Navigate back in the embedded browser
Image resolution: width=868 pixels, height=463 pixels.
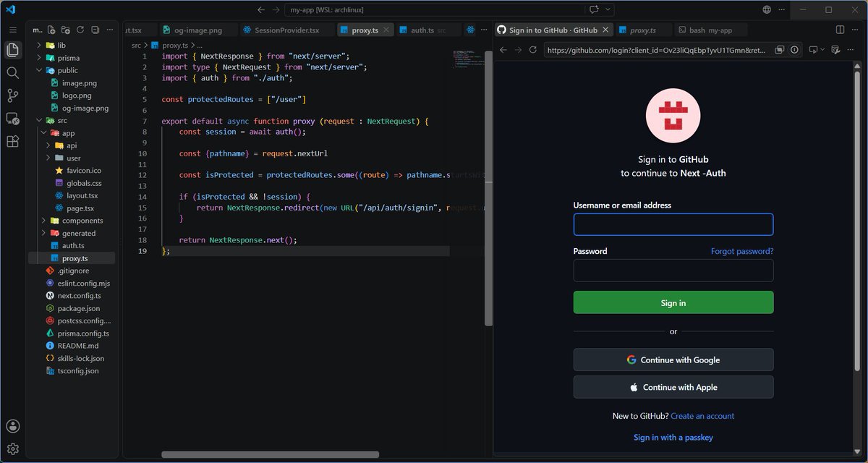(x=503, y=50)
